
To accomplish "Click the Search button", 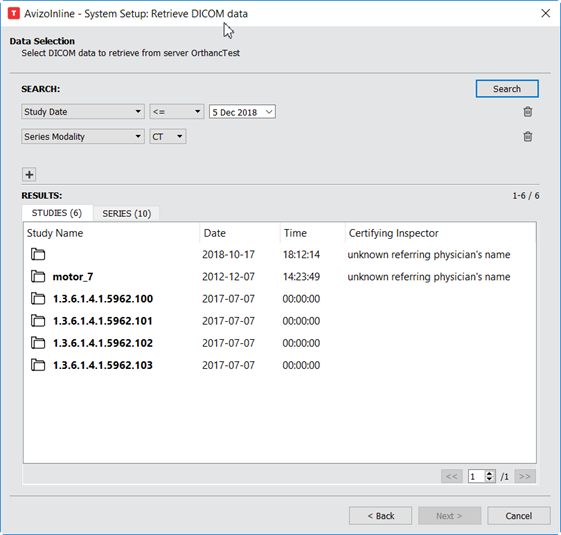I will (x=507, y=89).
